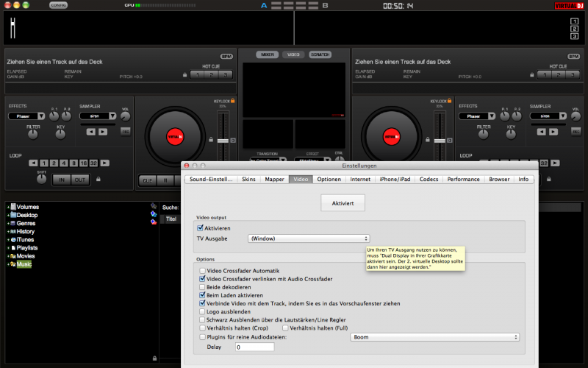Viewport: 588px width, 368px height.
Task: Click the Aktiviert button
Action: click(343, 203)
